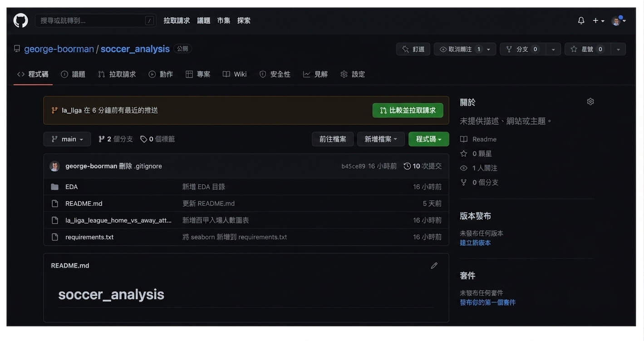This screenshot has height=341, width=644.
Task: Open 市集 in the top navigation
Action: (x=223, y=20)
